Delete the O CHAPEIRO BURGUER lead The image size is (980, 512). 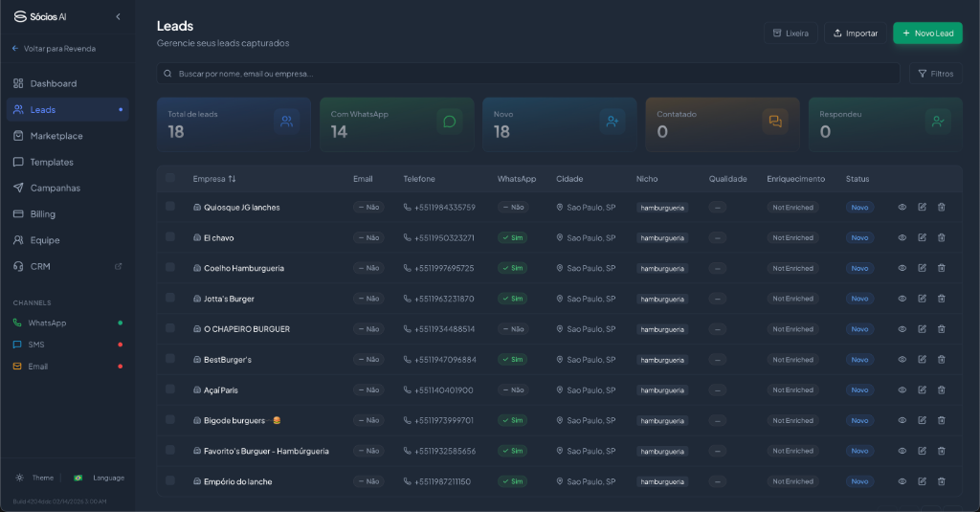point(942,329)
